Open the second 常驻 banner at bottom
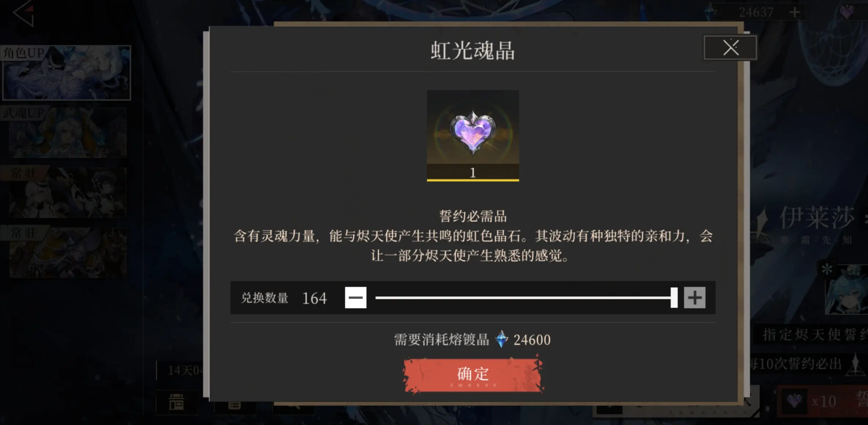The width and height of the screenshot is (868, 425). [x=67, y=253]
